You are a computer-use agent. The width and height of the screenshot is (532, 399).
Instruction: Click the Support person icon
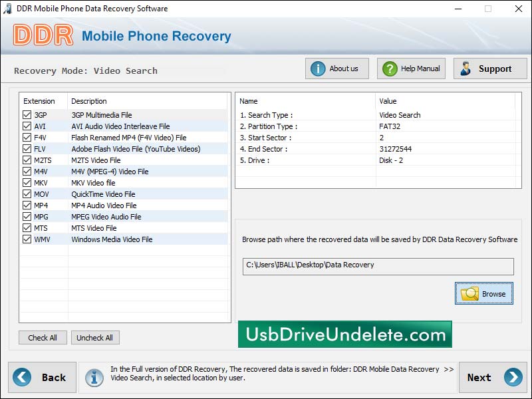[465, 68]
